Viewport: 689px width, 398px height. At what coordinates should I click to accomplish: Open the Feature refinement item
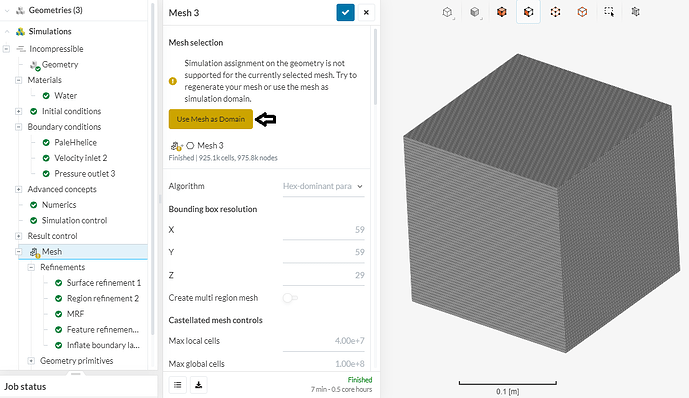(x=103, y=329)
